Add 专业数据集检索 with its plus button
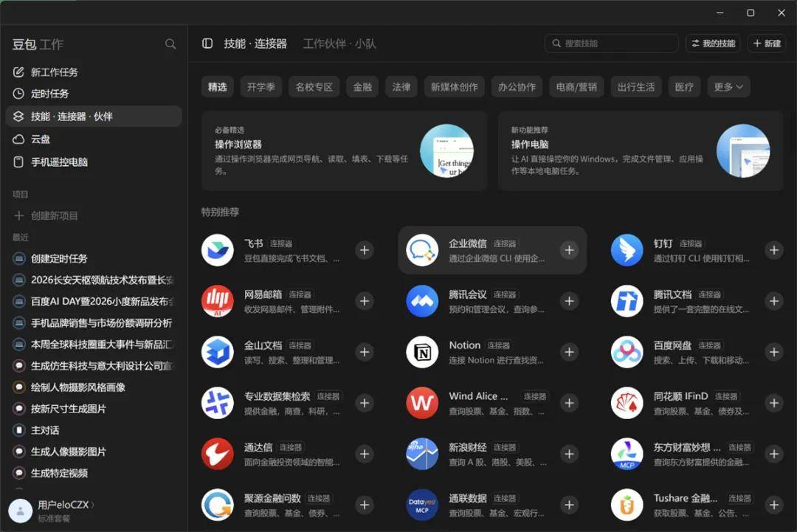The height and width of the screenshot is (532, 797). pyautogui.click(x=365, y=403)
